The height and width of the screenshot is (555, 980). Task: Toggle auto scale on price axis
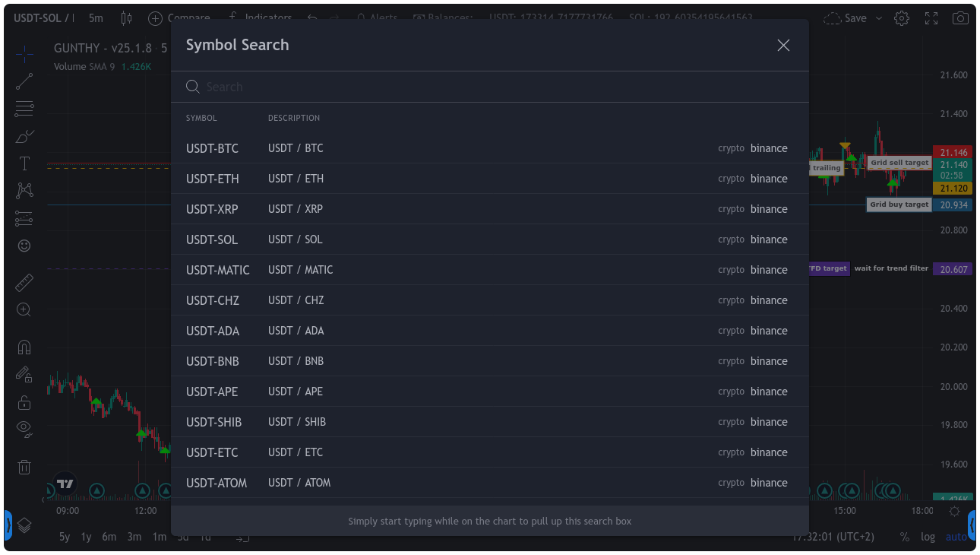tap(956, 537)
